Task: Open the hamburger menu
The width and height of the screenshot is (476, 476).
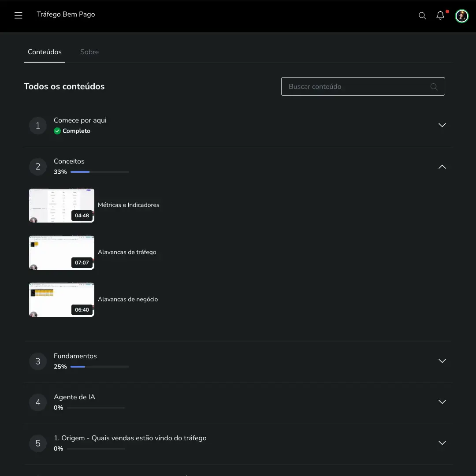Action: pyautogui.click(x=18, y=15)
